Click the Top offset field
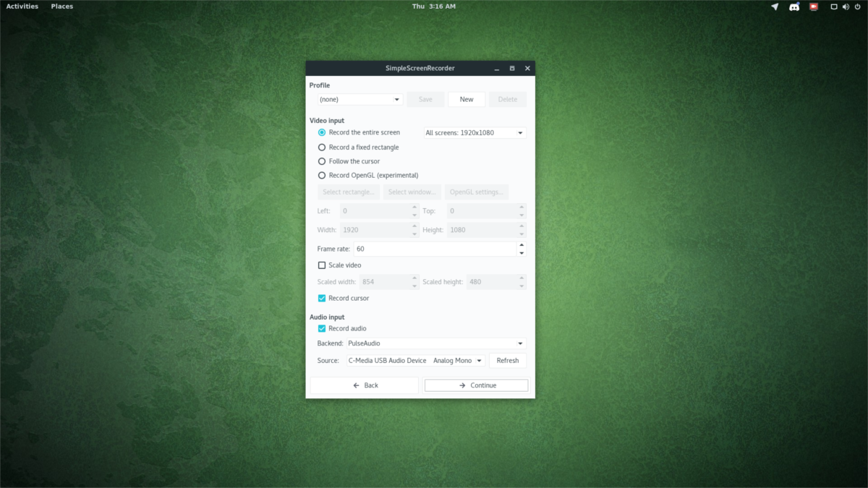 pyautogui.click(x=482, y=211)
